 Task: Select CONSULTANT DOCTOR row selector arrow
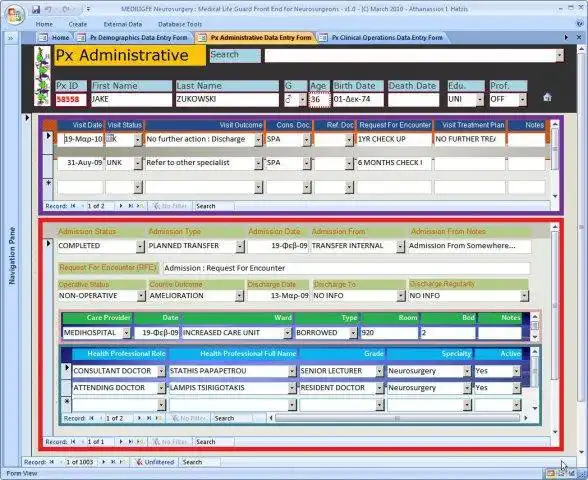(x=66, y=370)
